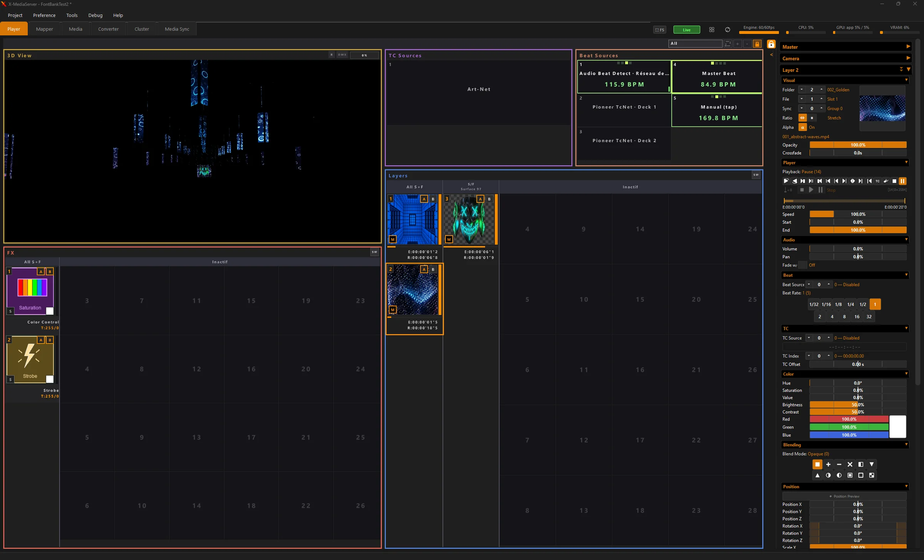
Task: Select the subtract minus blend mode icon
Action: pos(839,464)
